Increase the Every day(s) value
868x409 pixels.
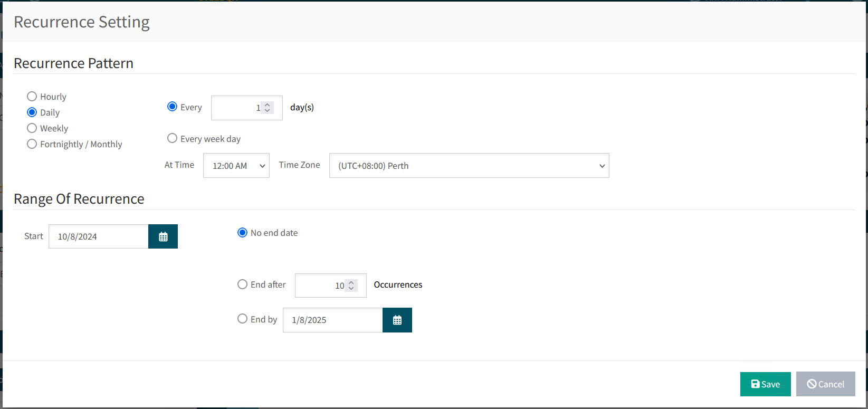268,104
